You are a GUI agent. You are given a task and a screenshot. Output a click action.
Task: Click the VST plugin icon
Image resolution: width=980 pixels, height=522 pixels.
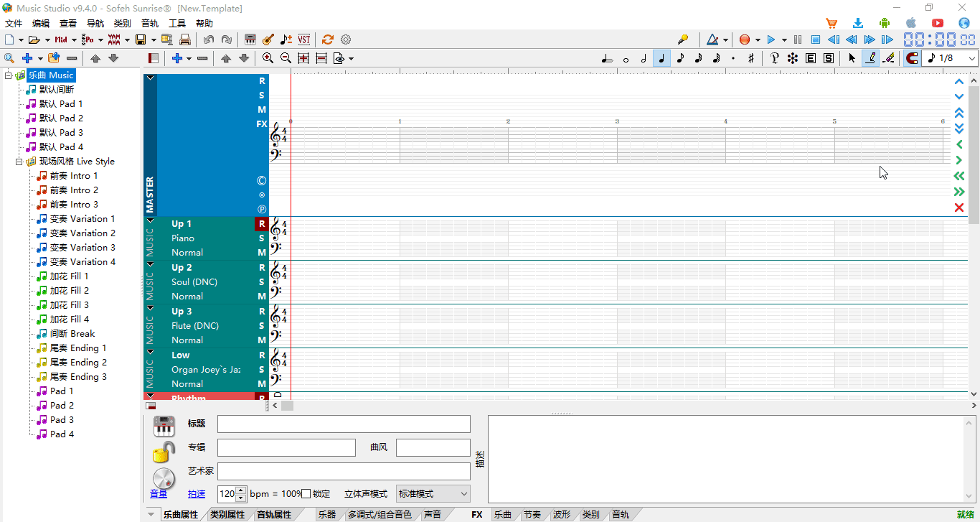(304, 39)
